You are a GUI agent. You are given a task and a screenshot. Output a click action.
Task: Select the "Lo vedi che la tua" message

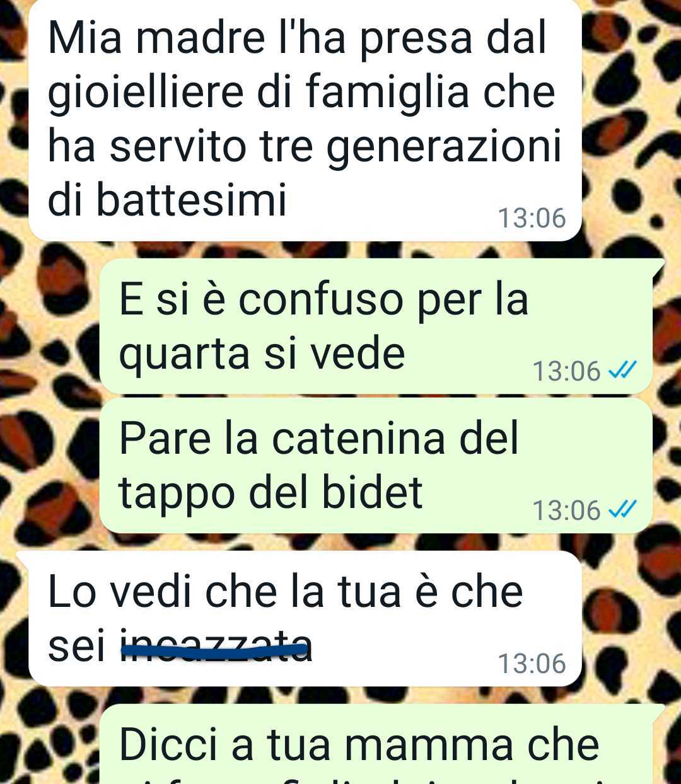(305, 618)
